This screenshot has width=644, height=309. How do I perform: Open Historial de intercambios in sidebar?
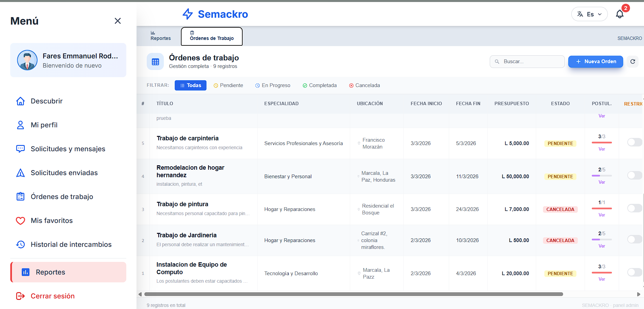pos(71,244)
